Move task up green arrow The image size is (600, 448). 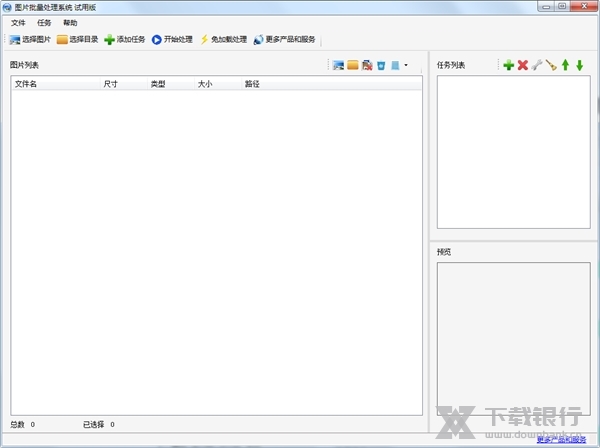click(566, 65)
